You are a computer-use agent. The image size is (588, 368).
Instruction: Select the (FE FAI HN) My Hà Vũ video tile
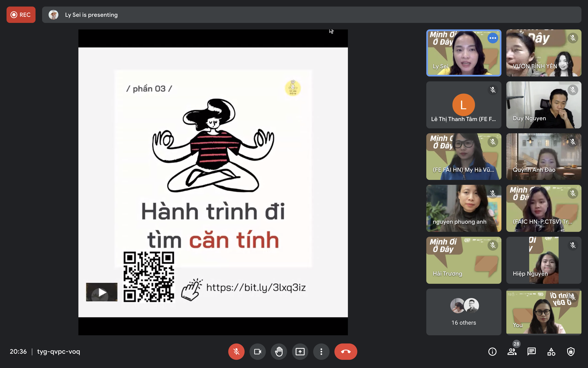[x=464, y=156]
